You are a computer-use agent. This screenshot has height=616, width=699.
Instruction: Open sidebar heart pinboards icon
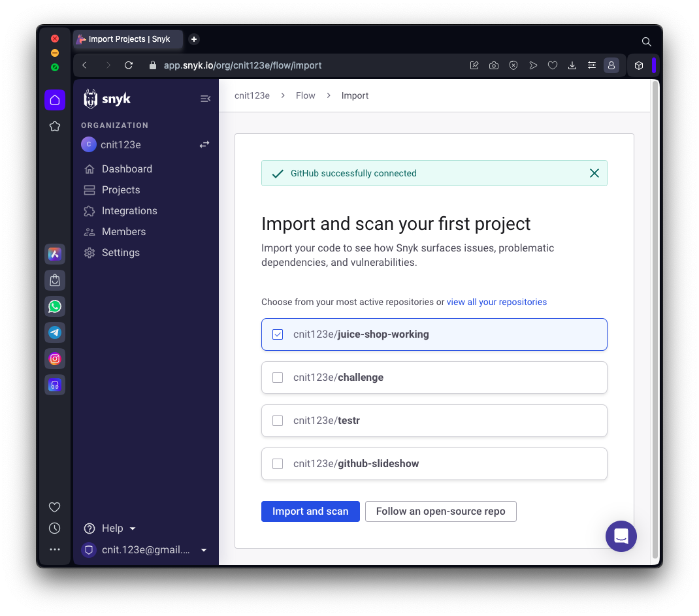[x=55, y=508]
